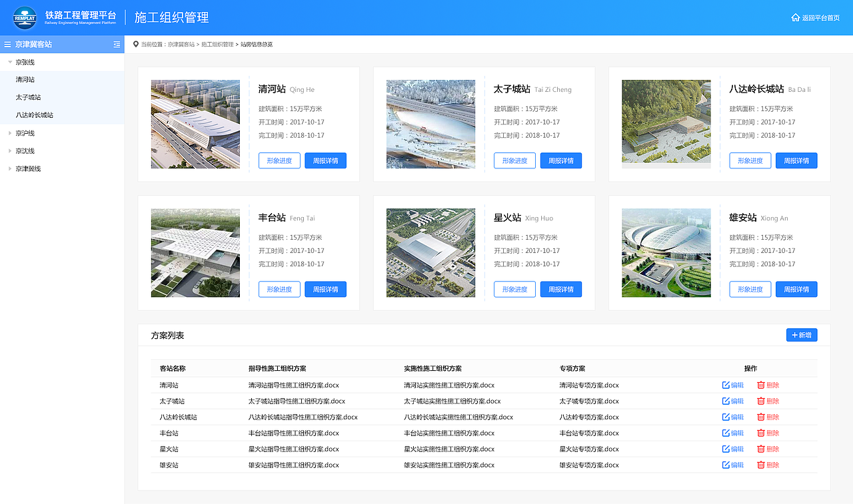
Task: Open 周报详情 for 太子城站
Action: click(560, 160)
